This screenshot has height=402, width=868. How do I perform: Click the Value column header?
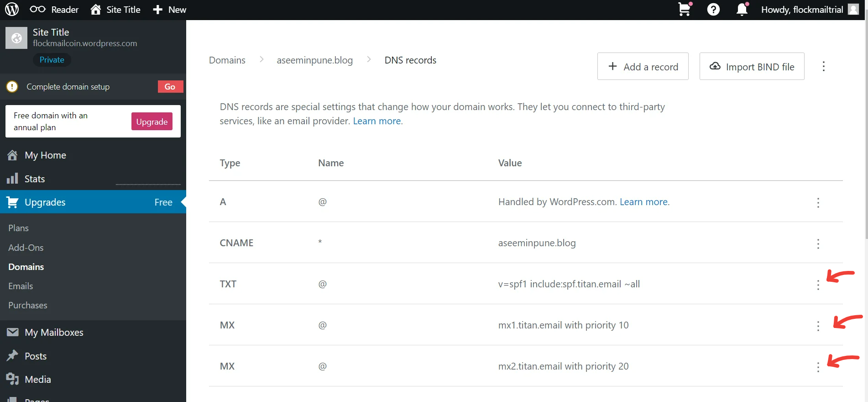510,163
